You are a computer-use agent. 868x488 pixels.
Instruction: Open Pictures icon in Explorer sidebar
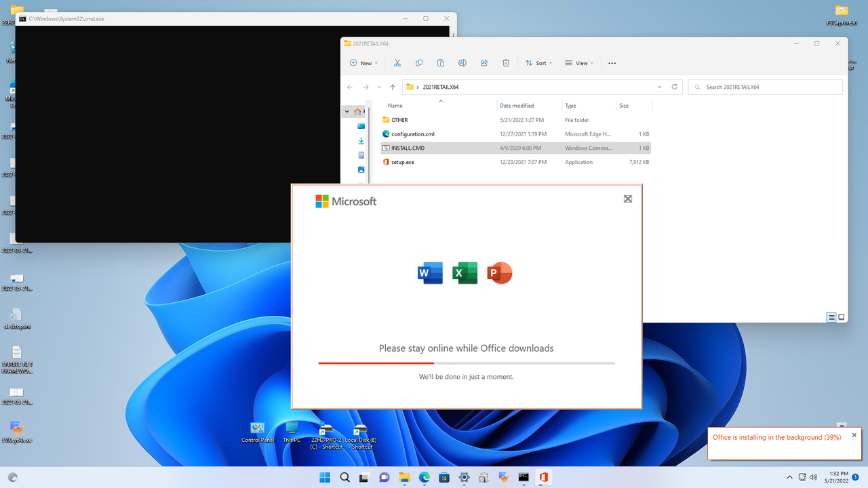click(361, 169)
